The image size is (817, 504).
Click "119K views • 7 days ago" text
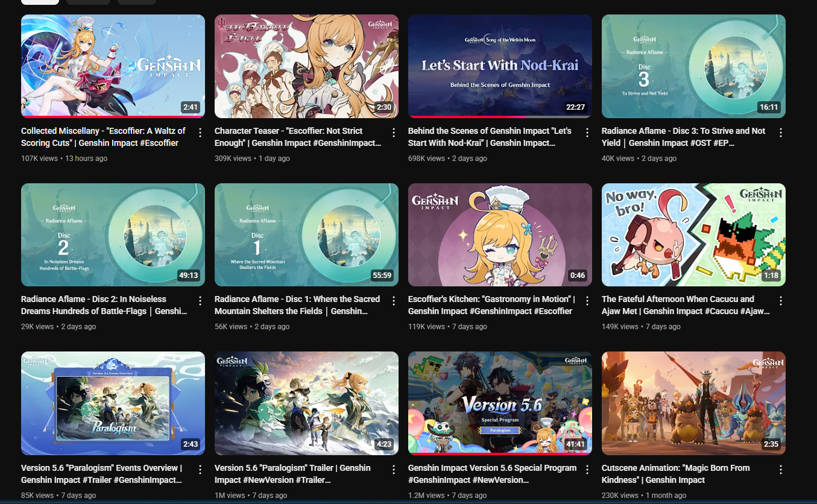[447, 327]
